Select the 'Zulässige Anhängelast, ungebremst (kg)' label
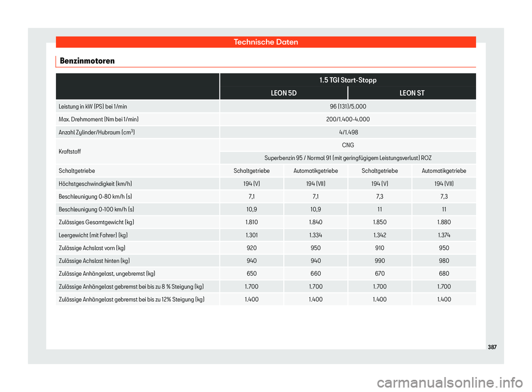Image resolution: width=532 pixels, height=392 pixels. click(107, 274)
